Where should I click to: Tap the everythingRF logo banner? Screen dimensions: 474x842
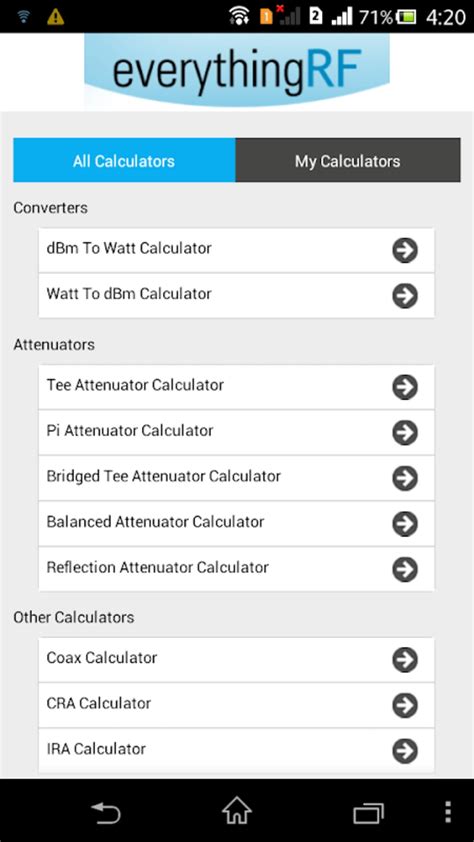pos(237,70)
